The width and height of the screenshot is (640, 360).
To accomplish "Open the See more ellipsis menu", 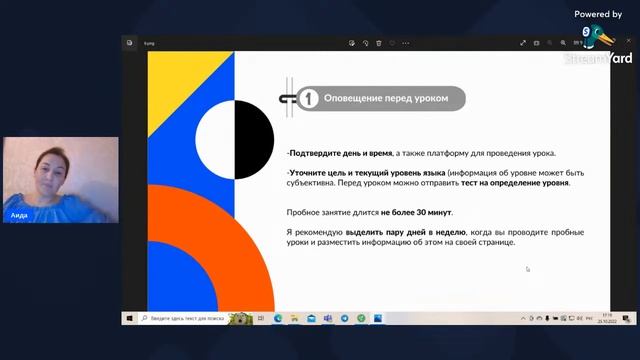I will click(x=406, y=43).
